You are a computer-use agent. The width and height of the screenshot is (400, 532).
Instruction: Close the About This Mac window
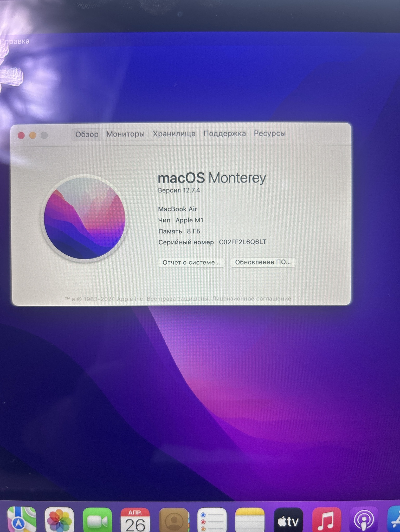click(x=21, y=135)
